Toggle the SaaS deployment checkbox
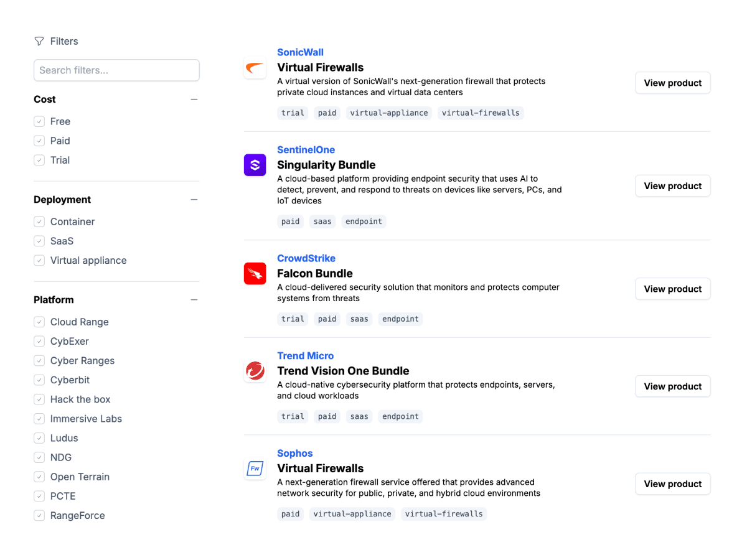This screenshot has height=560, width=747. [39, 241]
